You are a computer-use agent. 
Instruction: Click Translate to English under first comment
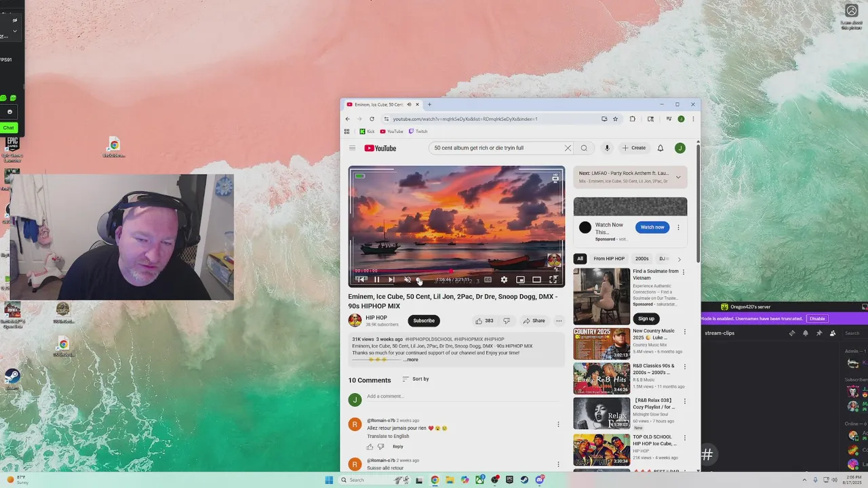[x=388, y=436]
